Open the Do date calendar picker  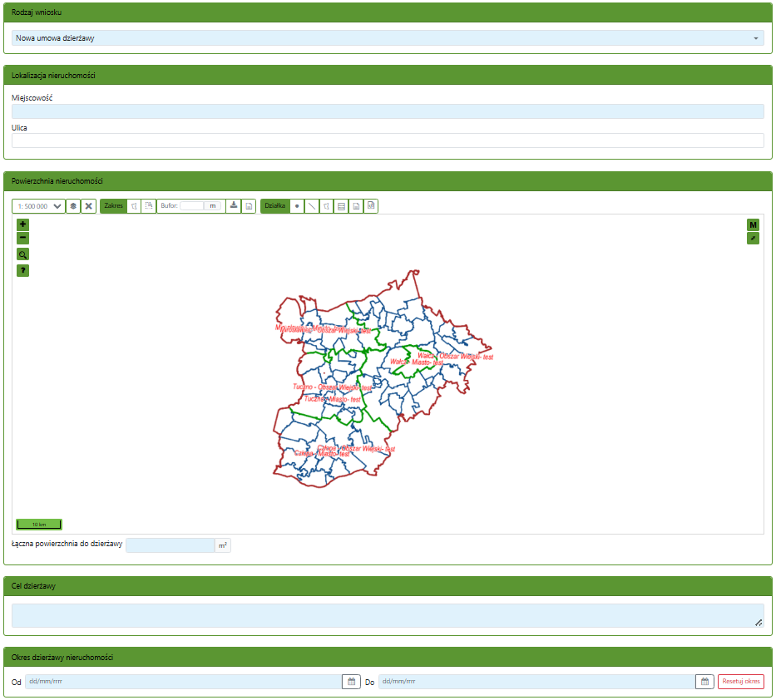click(x=704, y=682)
